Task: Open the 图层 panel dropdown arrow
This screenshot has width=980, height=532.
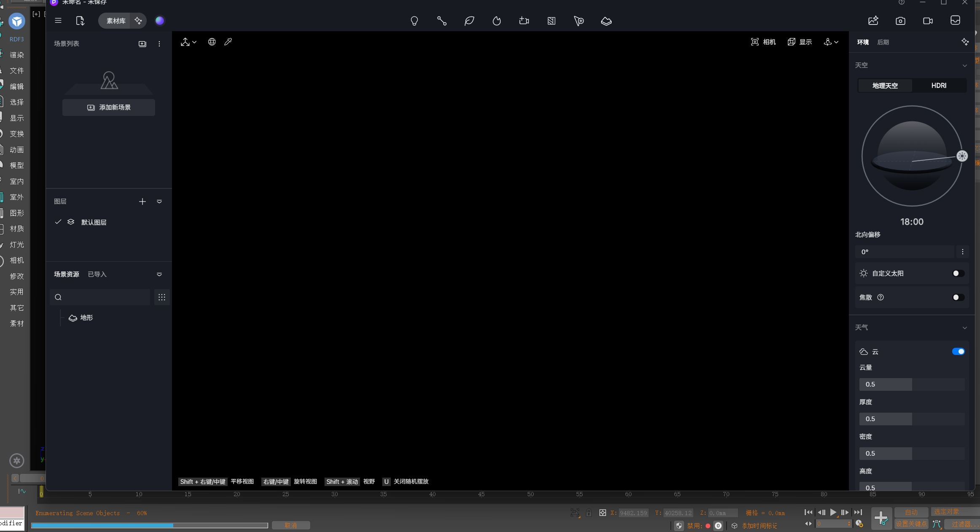Action: click(159, 202)
